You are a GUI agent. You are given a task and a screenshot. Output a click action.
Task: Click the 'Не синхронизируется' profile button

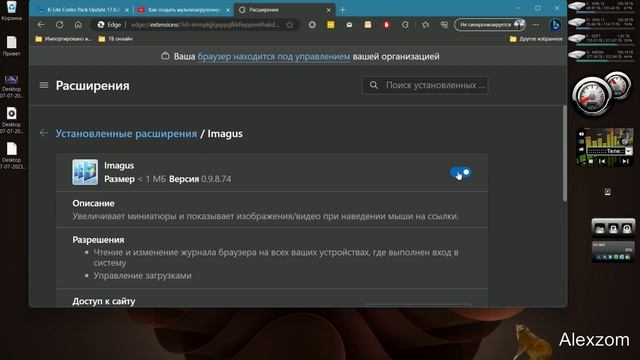[x=490, y=25]
